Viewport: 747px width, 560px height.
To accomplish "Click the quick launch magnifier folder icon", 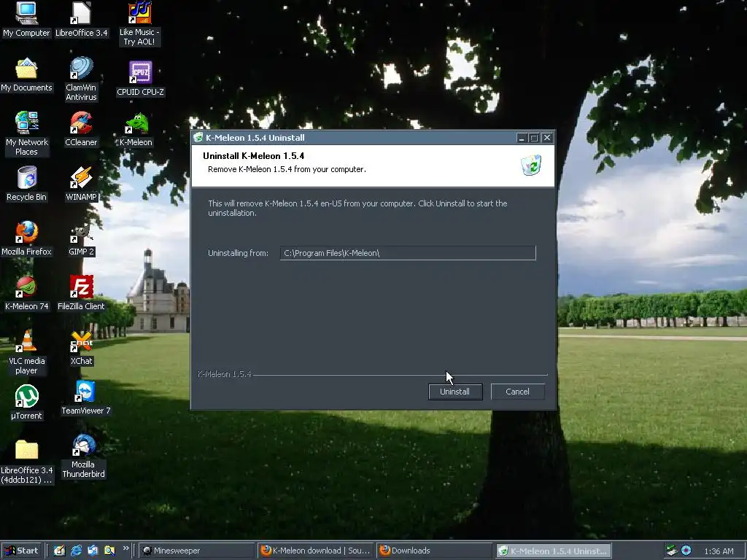I will 109,551.
